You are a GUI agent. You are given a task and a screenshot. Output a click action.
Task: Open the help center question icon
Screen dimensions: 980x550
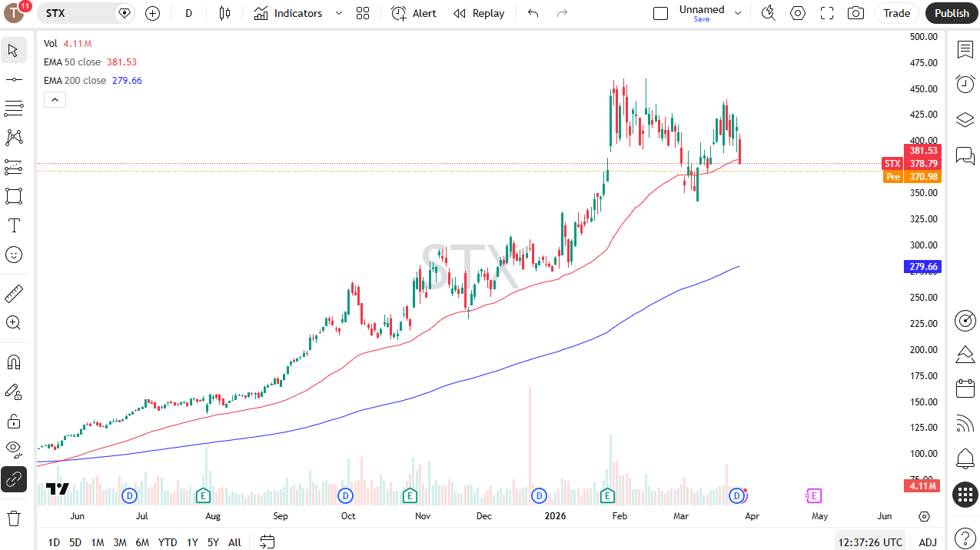pos(965,538)
